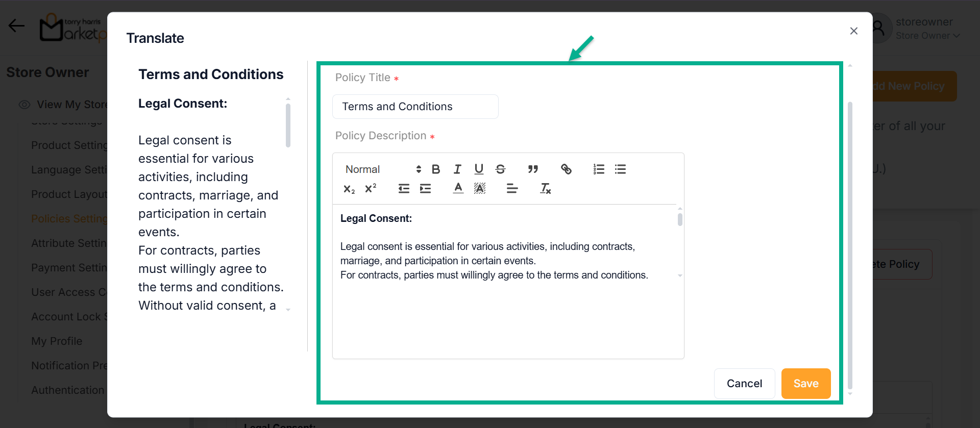Click the Save button
The image size is (980, 428).
805,384
